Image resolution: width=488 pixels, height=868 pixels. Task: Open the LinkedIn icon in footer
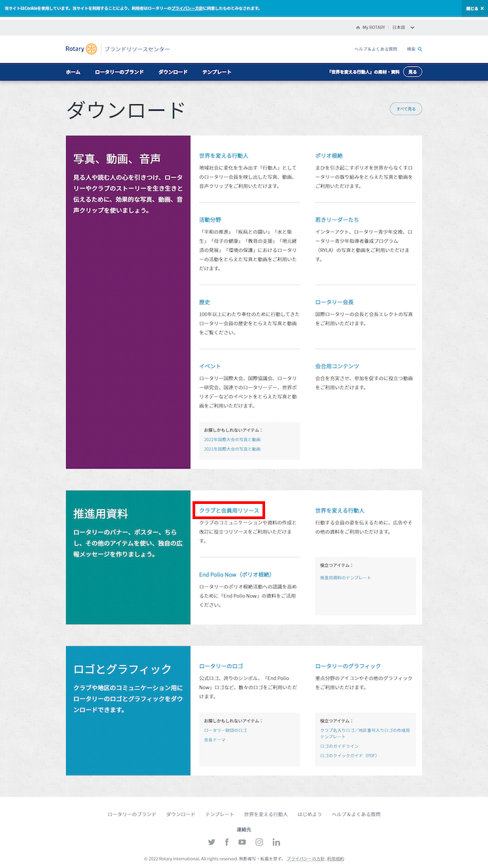click(x=276, y=842)
